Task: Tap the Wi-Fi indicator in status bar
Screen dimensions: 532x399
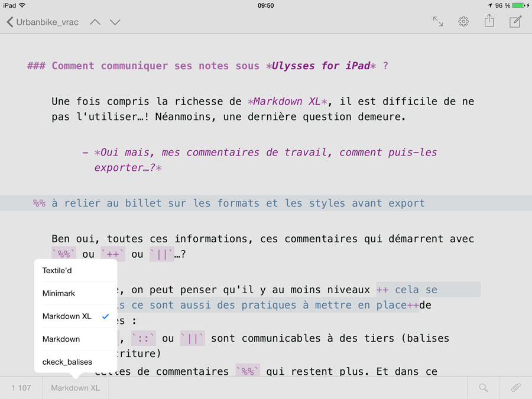Action: pos(22,5)
